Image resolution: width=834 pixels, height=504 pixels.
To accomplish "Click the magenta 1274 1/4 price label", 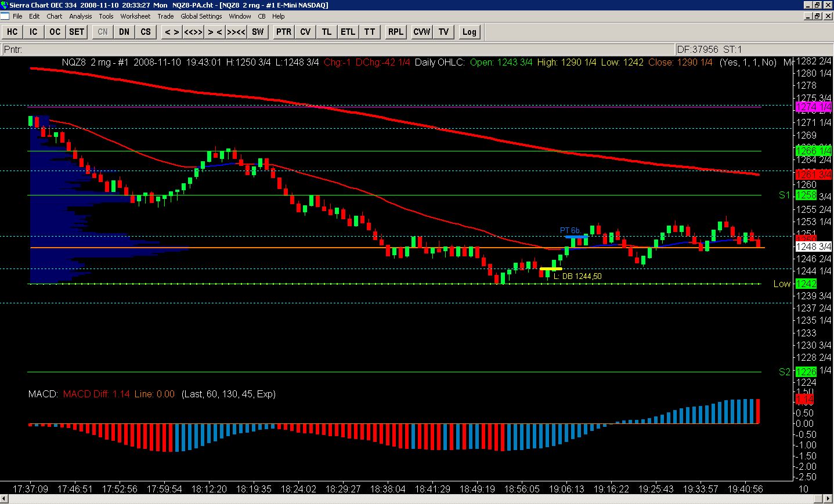I will click(x=806, y=107).
